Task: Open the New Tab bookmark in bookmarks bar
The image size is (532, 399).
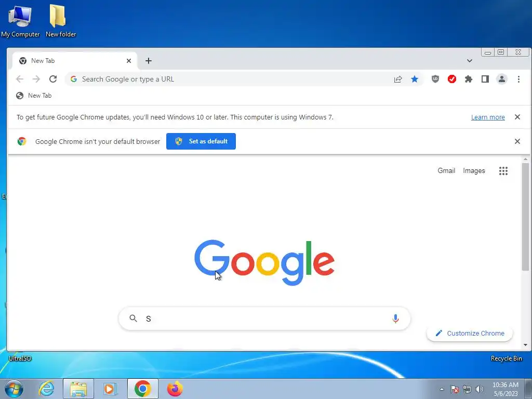Action: click(34, 96)
